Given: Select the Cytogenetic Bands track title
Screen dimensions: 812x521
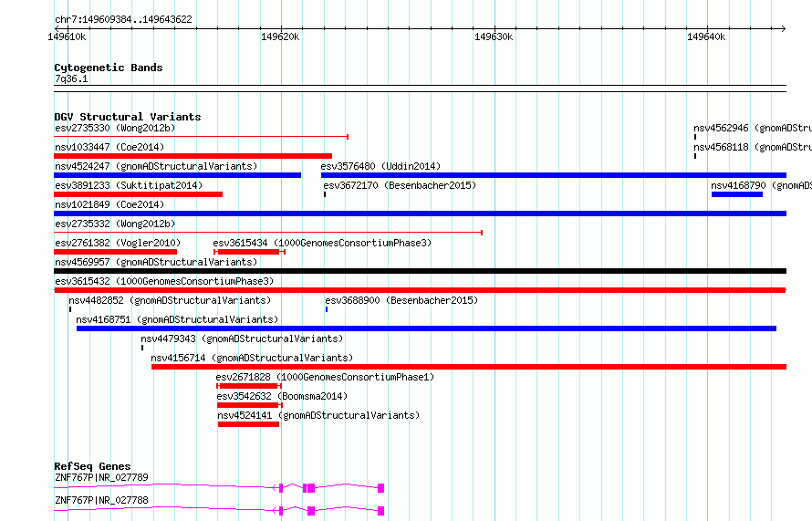Looking at the screenshot, I should tap(109, 68).
